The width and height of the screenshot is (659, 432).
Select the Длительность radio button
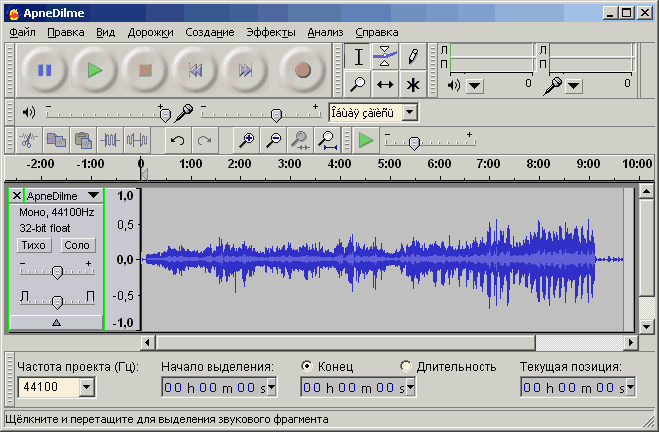point(406,366)
